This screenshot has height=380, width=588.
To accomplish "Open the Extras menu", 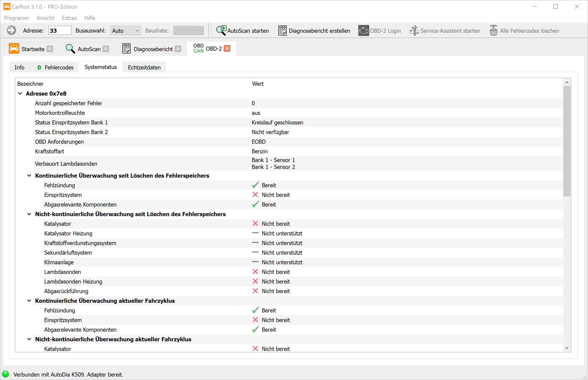I will point(69,18).
